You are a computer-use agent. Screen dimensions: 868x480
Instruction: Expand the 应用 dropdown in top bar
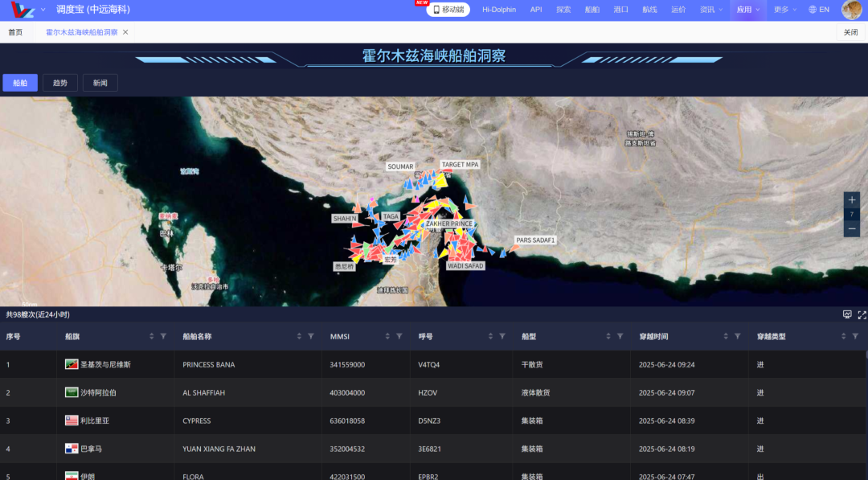point(748,10)
